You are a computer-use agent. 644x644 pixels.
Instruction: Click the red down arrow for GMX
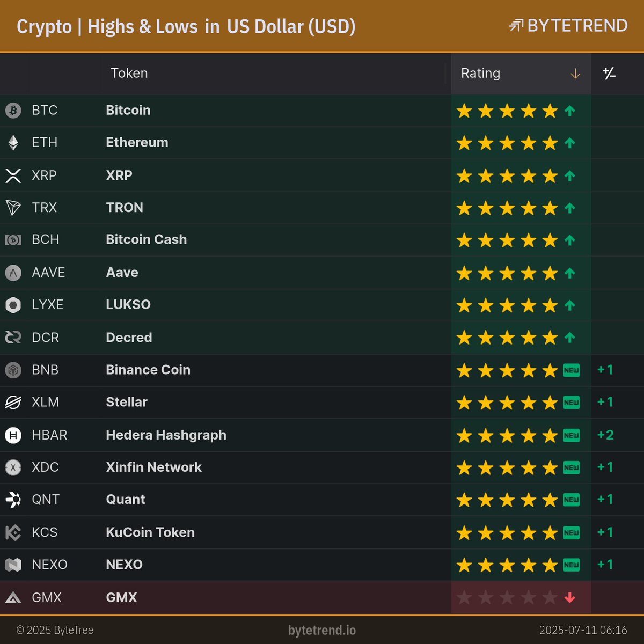(570, 597)
